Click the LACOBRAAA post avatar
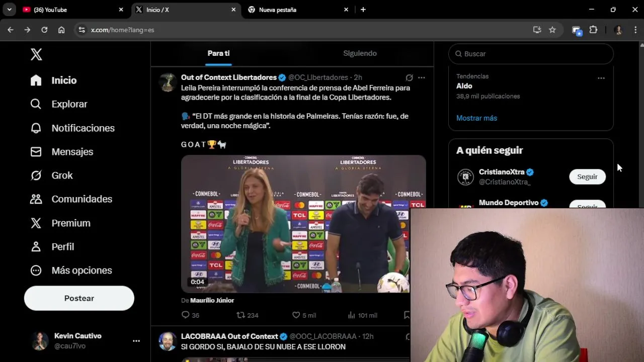Screen dimensions: 644x362 pos(168,341)
